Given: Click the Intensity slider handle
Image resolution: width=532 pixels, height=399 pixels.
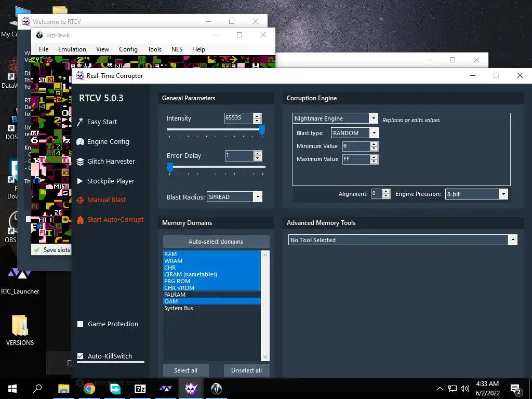Looking at the screenshot, I should [x=262, y=129].
